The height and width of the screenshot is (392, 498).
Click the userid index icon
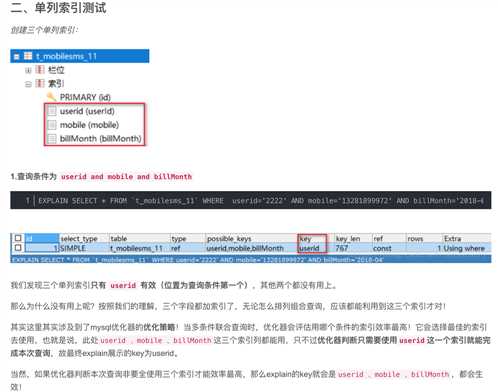52,111
